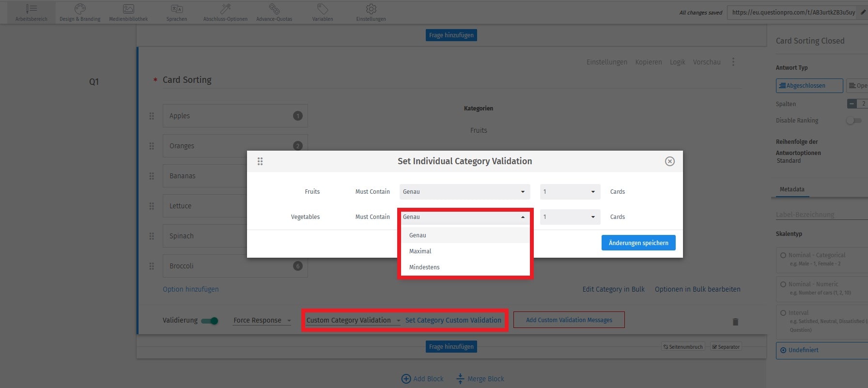
Task: Click the drag handle beside Spinach
Action: (x=152, y=236)
